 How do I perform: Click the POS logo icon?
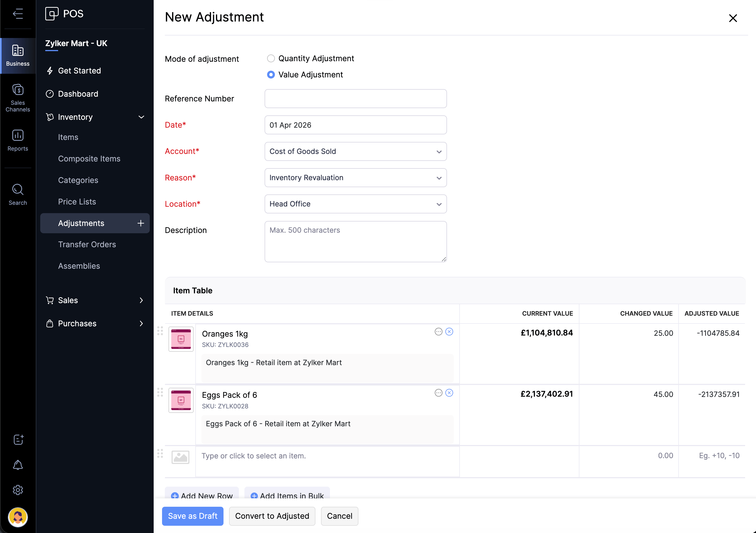(x=52, y=14)
